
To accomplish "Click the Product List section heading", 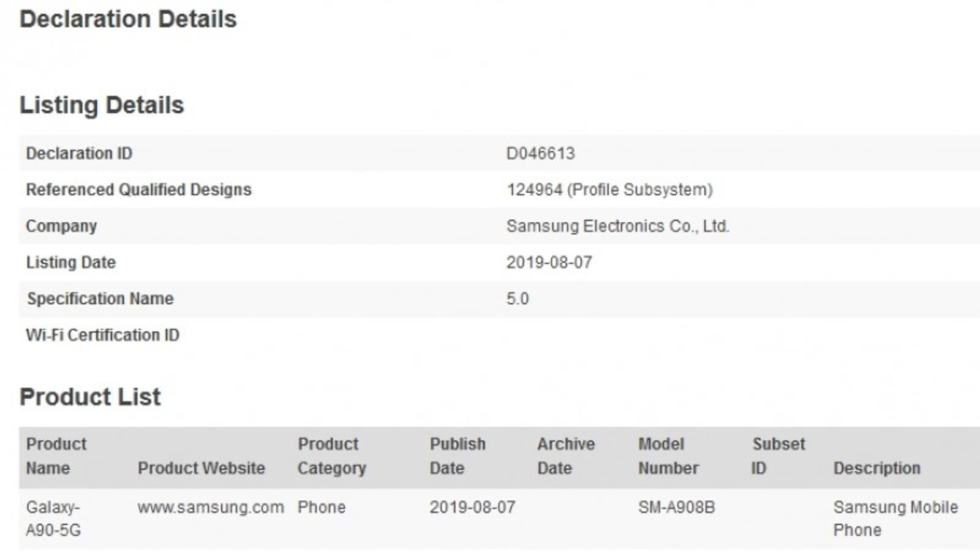I will 90,397.
